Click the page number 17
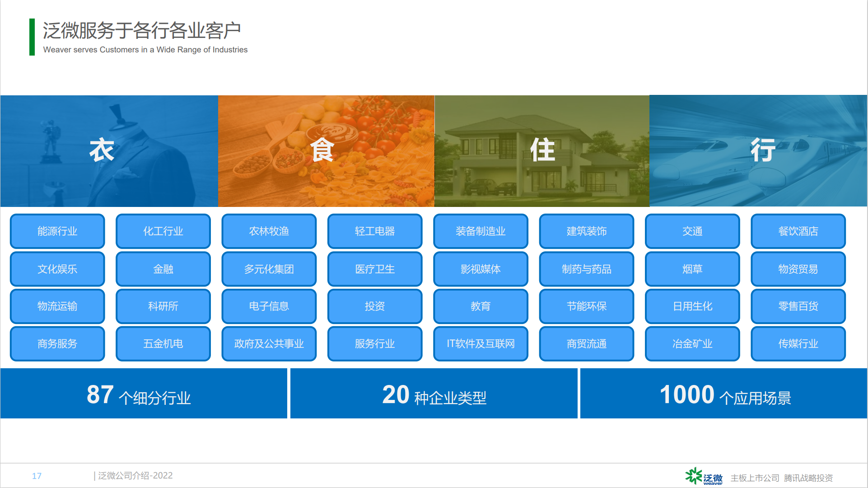The height and width of the screenshot is (488, 868). click(x=37, y=476)
